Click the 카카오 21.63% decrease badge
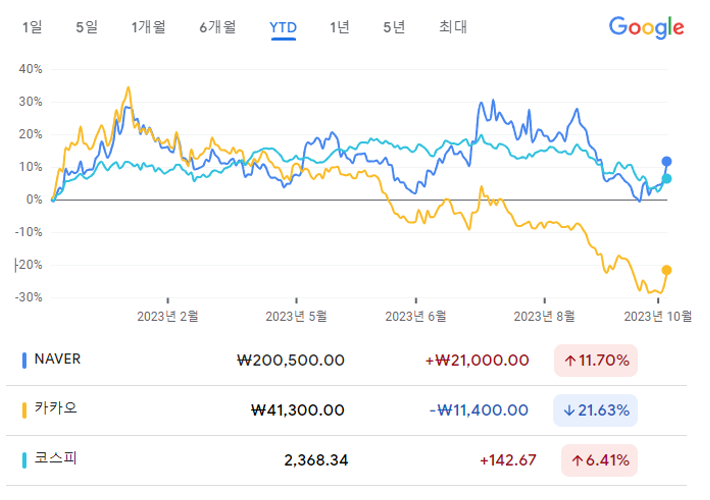 click(x=595, y=410)
